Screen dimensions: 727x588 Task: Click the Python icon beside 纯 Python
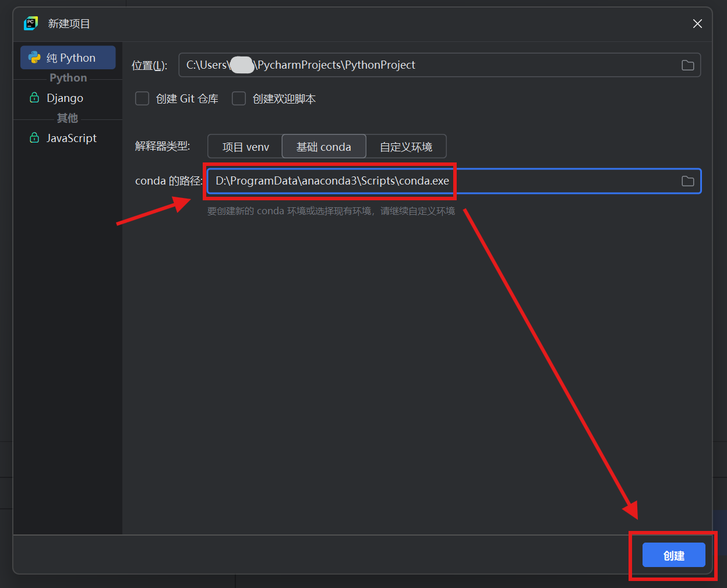[x=34, y=58]
